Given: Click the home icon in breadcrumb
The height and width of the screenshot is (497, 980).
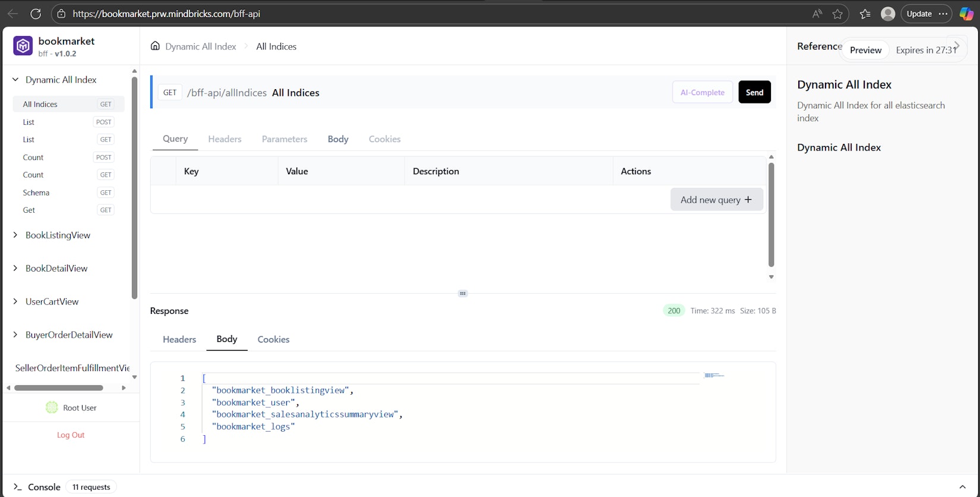Looking at the screenshot, I should [x=155, y=46].
